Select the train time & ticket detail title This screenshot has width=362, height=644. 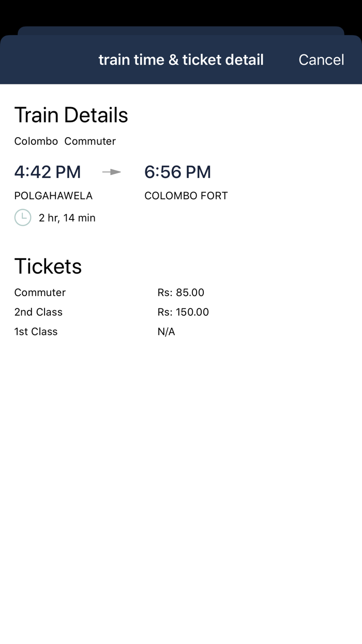click(x=181, y=60)
